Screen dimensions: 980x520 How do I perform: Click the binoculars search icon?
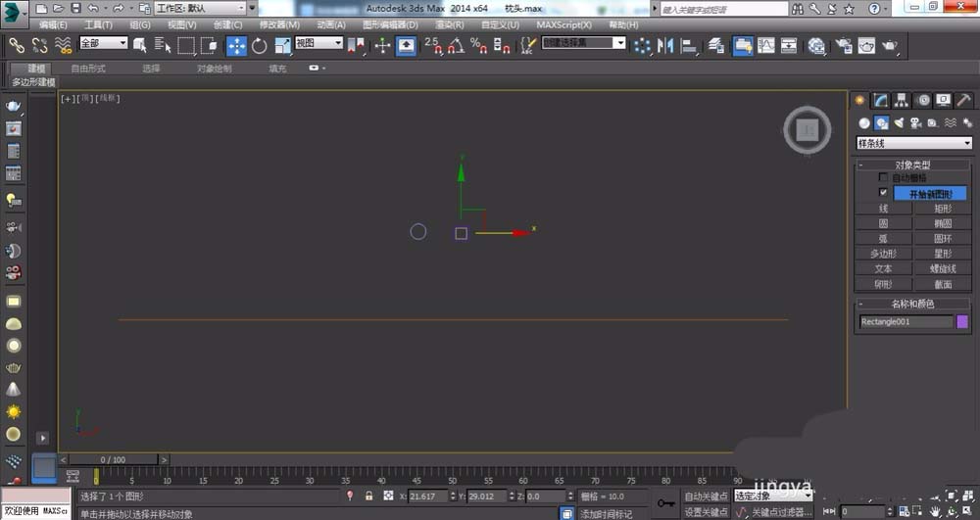pos(798,9)
